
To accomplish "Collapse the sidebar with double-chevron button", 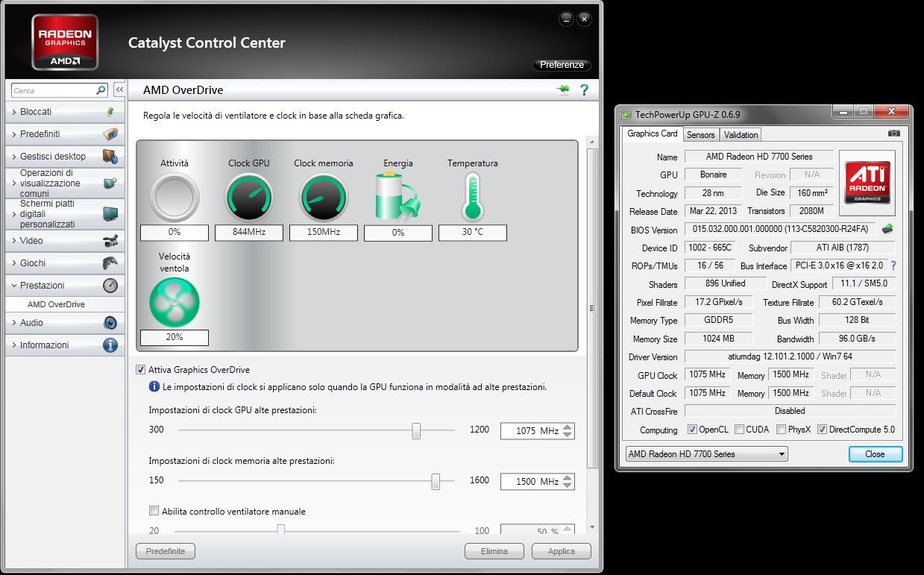I will click(119, 90).
